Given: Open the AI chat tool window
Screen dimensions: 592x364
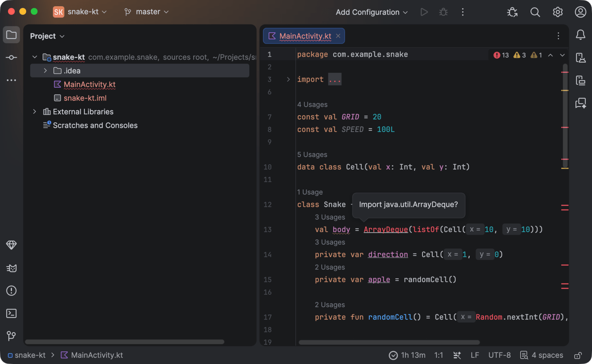Looking at the screenshot, I should 580,103.
